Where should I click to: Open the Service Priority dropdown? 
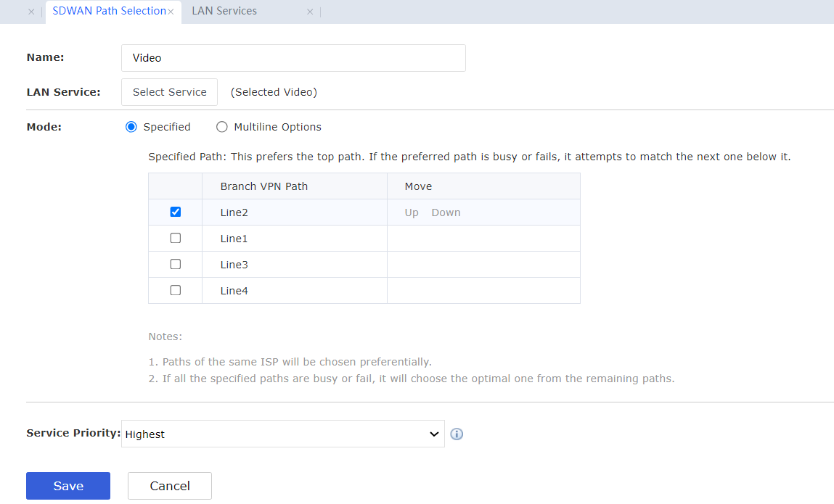[282, 434]
